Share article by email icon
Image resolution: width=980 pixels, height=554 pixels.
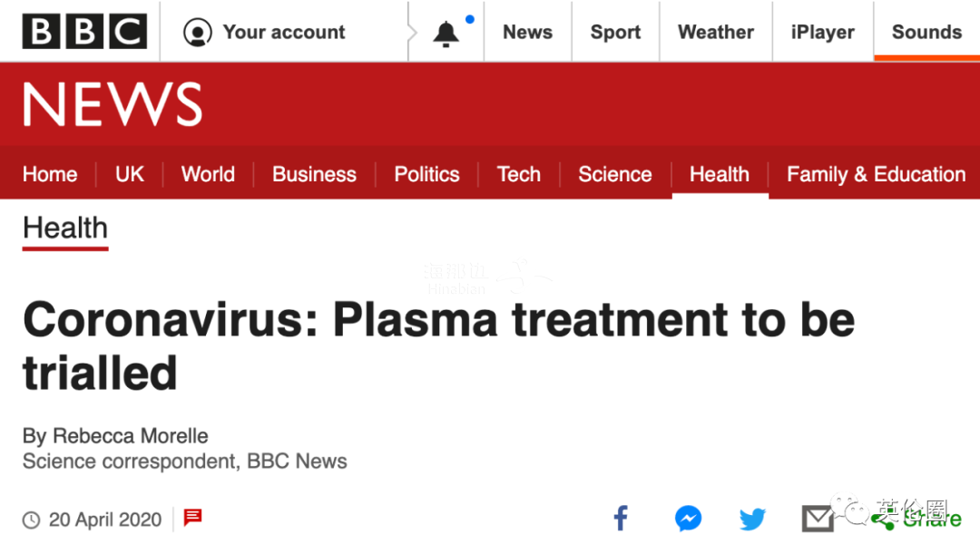(x=818, y=519)
